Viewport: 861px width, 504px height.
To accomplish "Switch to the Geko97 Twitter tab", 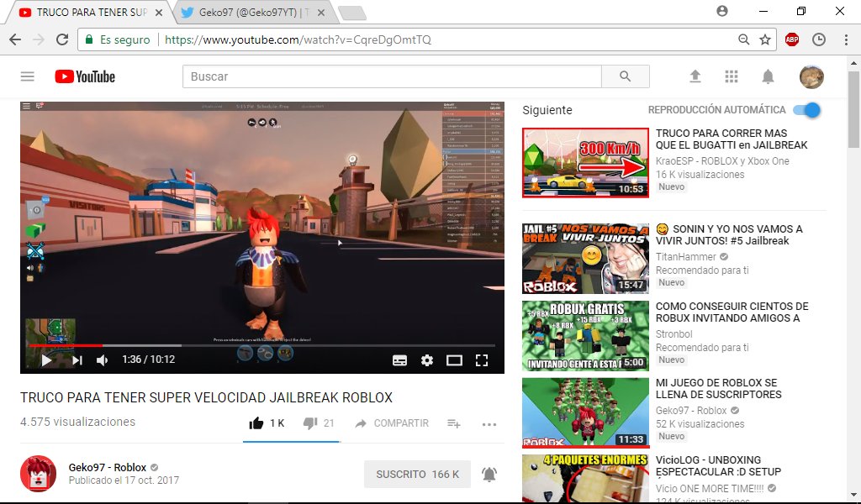I will (x=256, y=12).
